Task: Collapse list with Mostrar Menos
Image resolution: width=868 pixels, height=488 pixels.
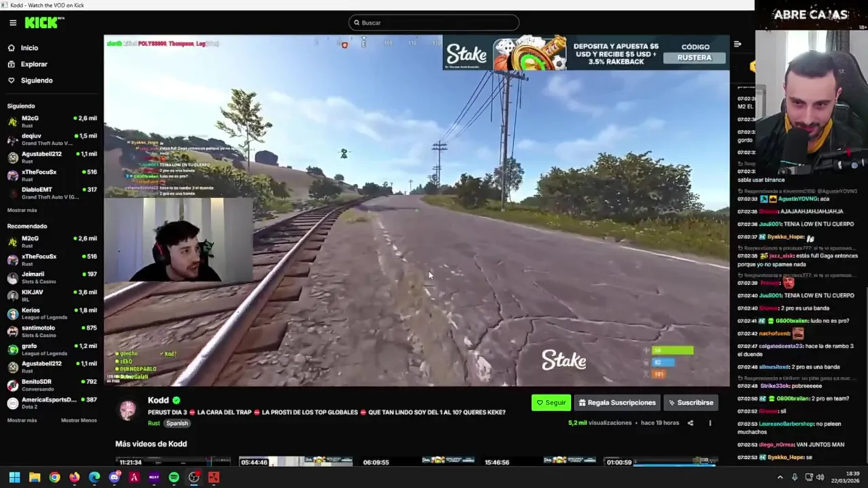Action: click(x=79, y=420)
